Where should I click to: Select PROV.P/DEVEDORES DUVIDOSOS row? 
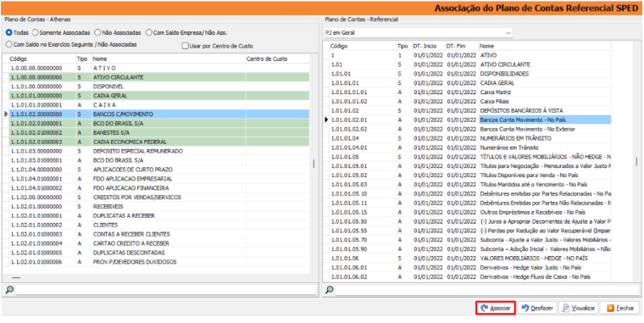(x=159, y=262)
